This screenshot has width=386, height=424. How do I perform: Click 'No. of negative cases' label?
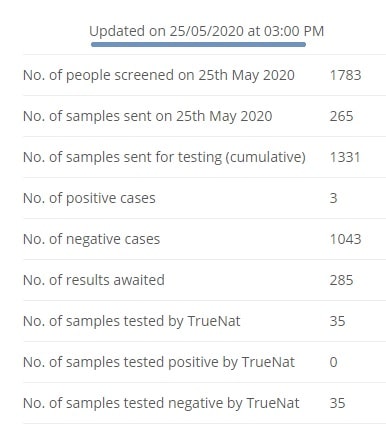tap(91, 239)
